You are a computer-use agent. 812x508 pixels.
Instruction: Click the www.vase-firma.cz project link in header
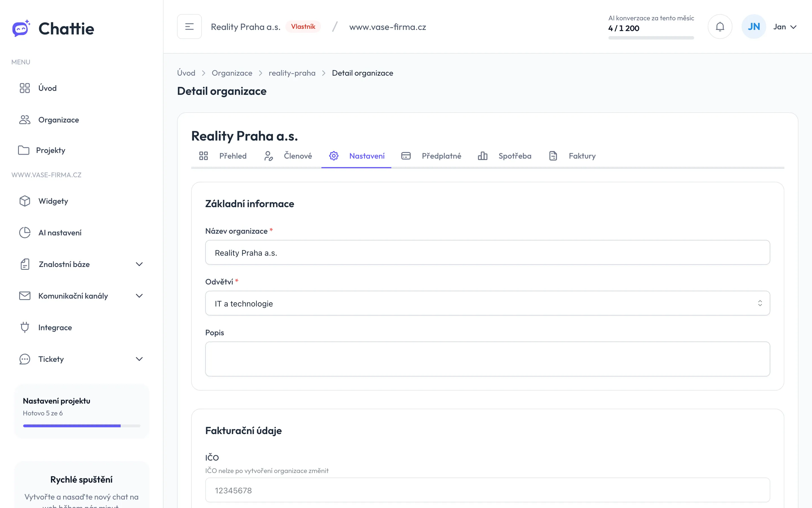pyautogui.click(x=388, y=27)
